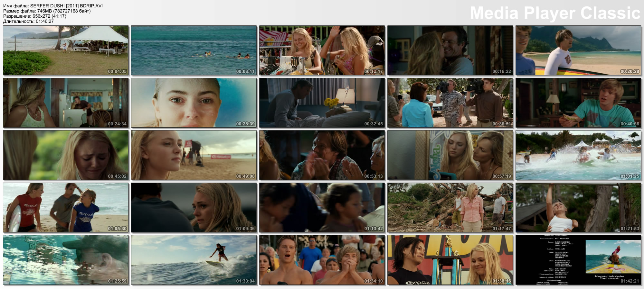644x289 pixels.
Task: Open the clothing shop frame at 00:12:17
Action: click(x=322, y=50)
